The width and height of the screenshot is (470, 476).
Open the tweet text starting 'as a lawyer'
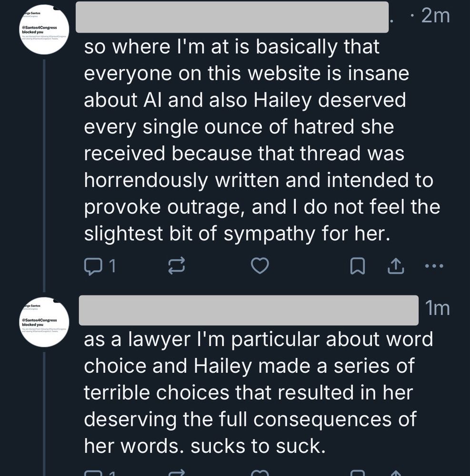(x=257, y=393)
